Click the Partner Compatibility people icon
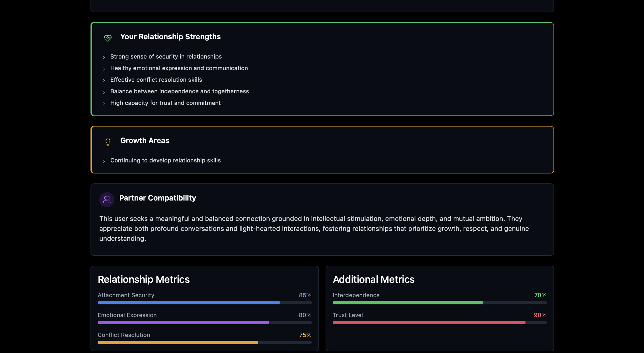Image resolution: width=644 pixels, height=353 pixels. [x=107, y=200]
